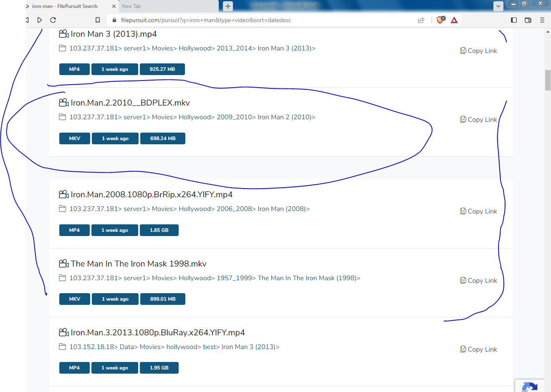Click the share page icon in address bar

click(x=421, y=20)
